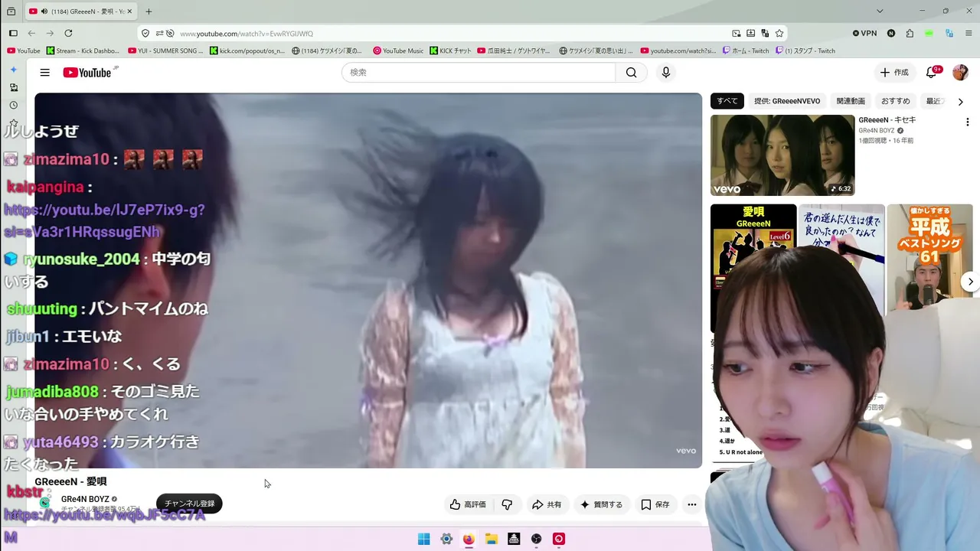Screen dimensions: 980x551
Task: Reload the page in browser toolbar
Action: click(68, 33)
